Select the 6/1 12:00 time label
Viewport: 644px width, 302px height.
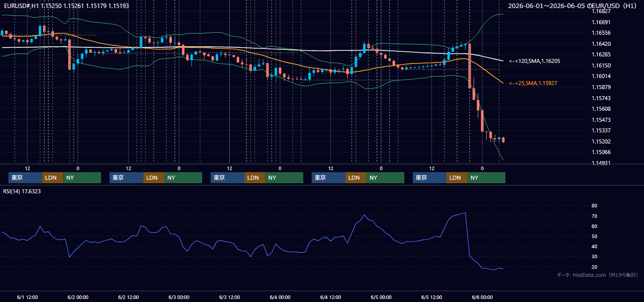click(27, 297)
